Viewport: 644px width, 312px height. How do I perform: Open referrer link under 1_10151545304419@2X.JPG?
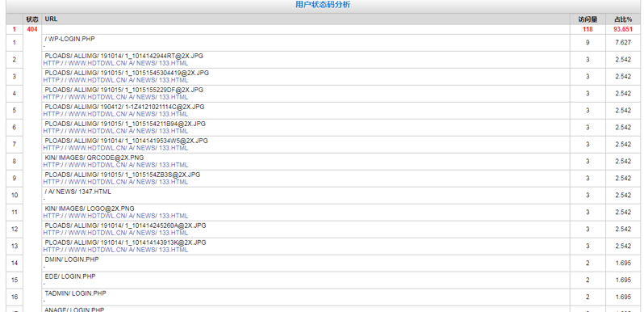(115, 80)
